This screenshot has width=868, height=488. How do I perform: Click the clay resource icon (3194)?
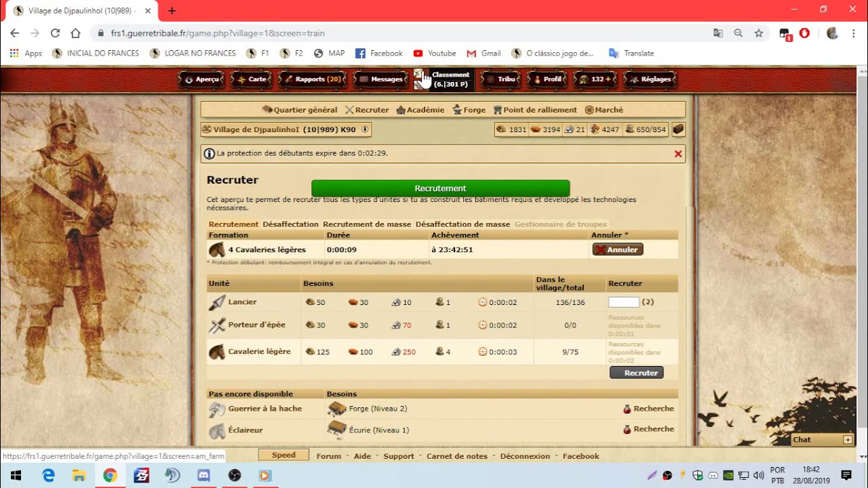(535, 129)
